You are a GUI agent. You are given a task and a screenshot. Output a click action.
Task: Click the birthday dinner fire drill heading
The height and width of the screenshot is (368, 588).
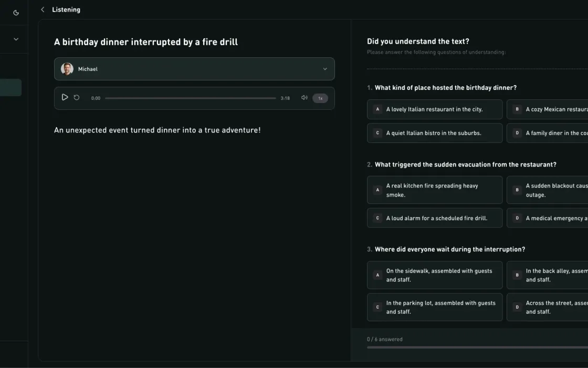point(146,42)
